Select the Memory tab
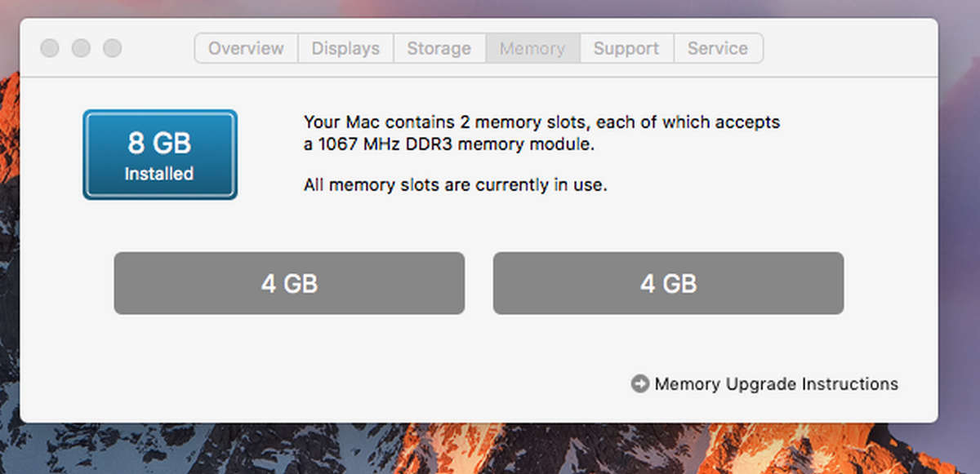Viewport: 980px width, 474px height. [x=532, y=48]
